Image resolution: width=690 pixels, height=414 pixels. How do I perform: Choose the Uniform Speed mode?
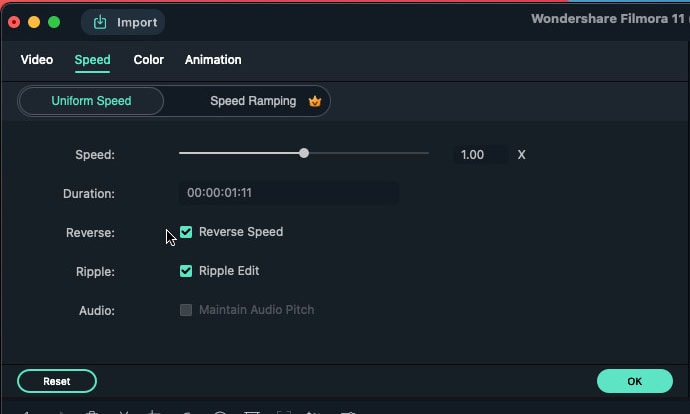(x=91, y=101)
